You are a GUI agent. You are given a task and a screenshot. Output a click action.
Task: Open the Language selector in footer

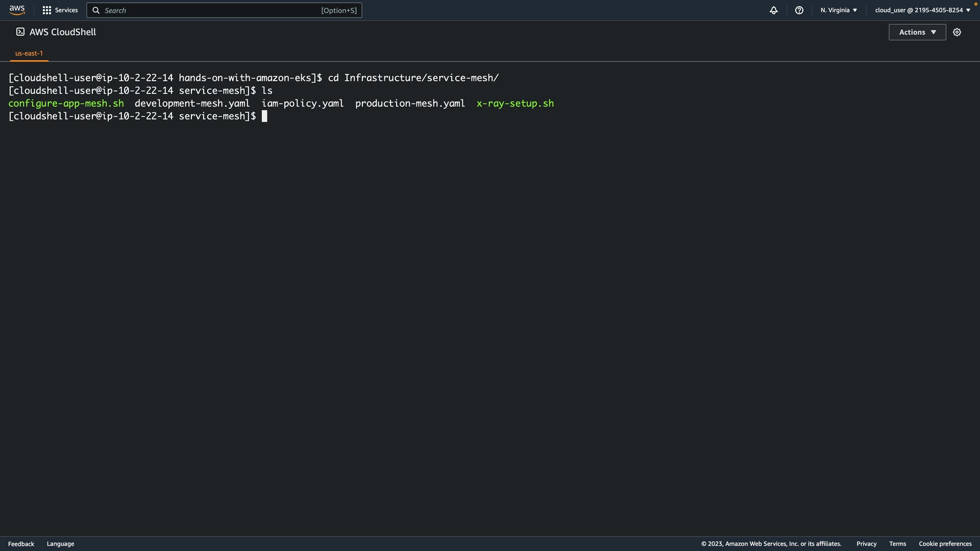pos(60,544)
